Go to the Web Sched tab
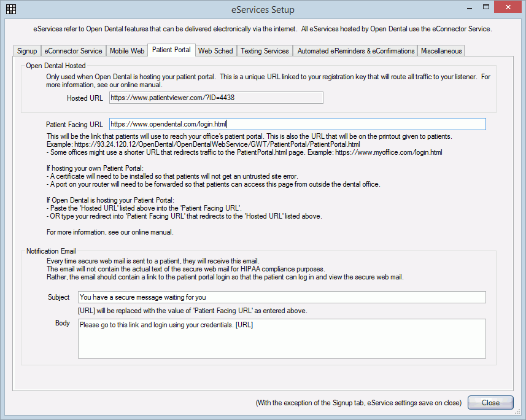Screen dimensions: 526x420 [215, 51]
